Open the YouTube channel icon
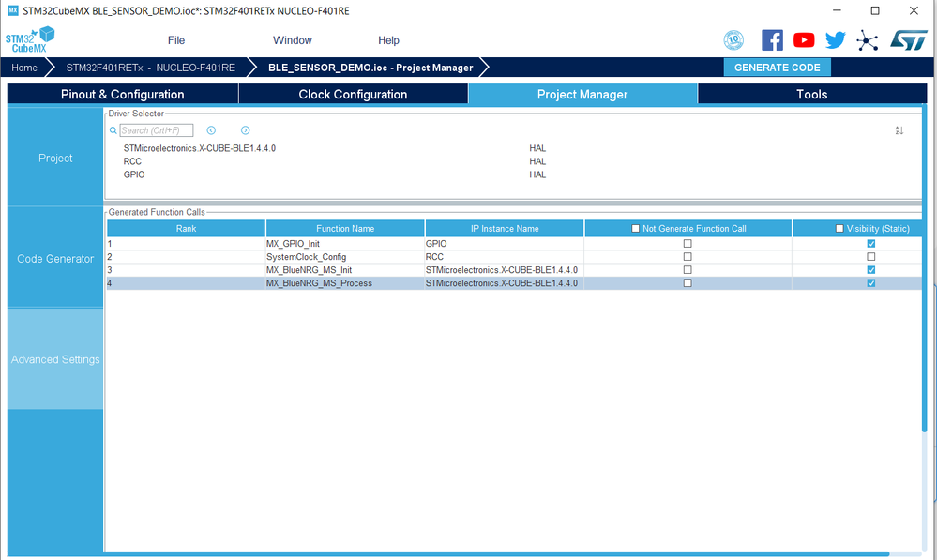The height and width of the screenshot is (560, 937). 804,40
